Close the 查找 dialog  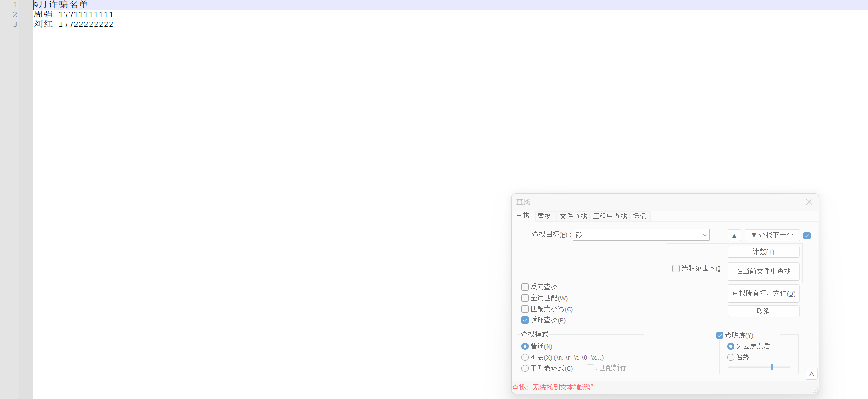click(x=809, y=202)
